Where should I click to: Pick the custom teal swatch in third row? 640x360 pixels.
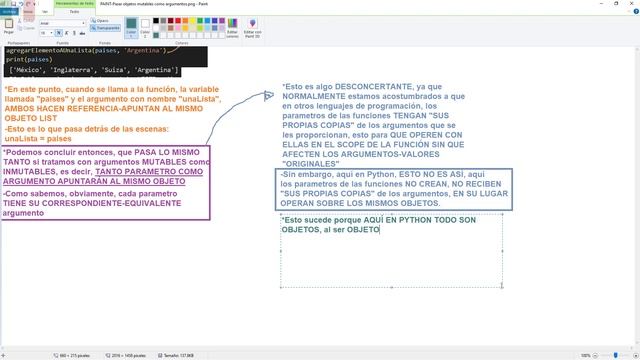click(x=156, y=35)
